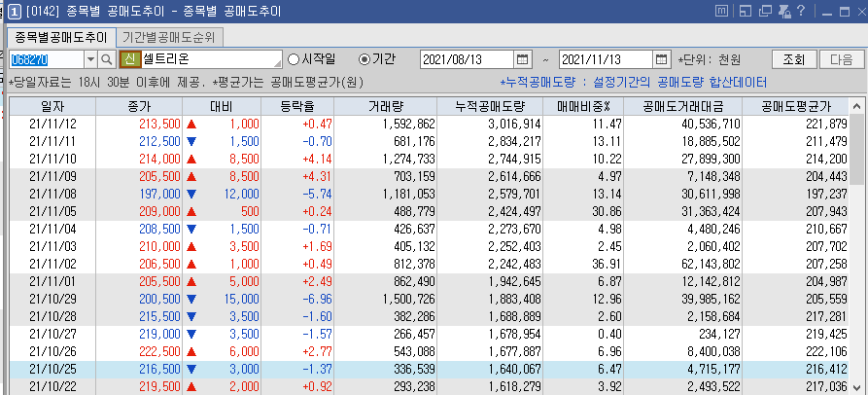Select the highlighted row date 21/10/25
The height and width of the screenshot is (395, 868).
(52, 369)
